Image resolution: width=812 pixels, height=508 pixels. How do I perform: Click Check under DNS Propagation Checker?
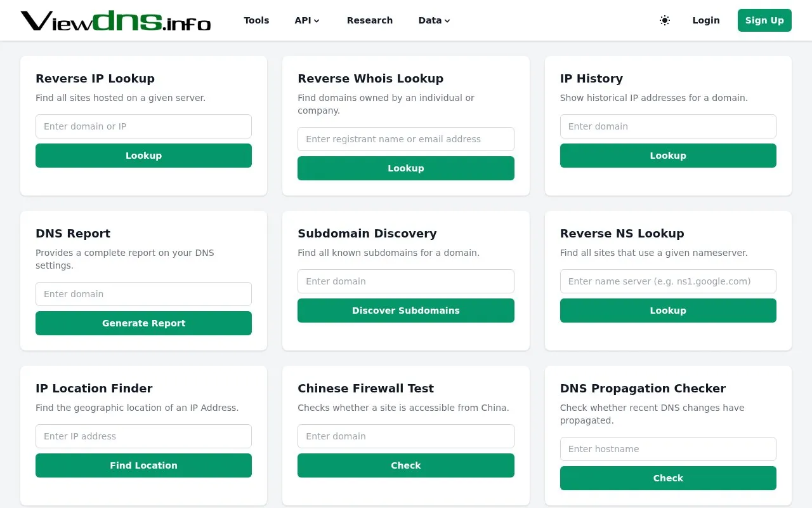tap(668, 478)
